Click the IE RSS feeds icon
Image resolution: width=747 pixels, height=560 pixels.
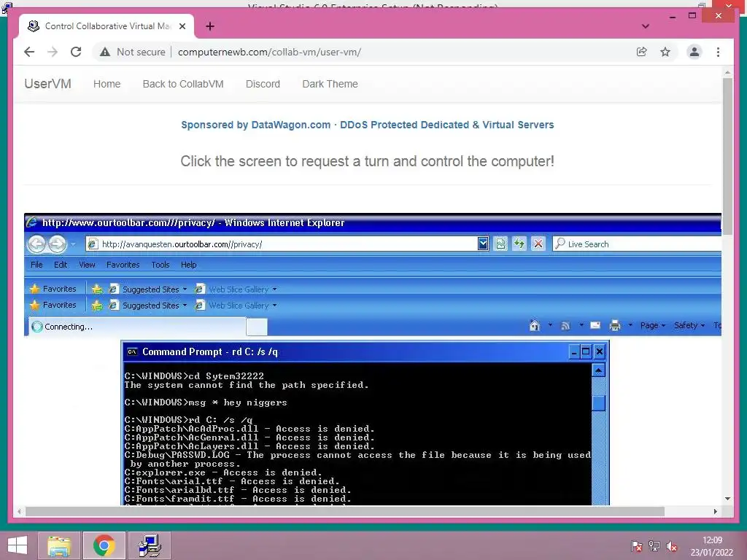565,326
